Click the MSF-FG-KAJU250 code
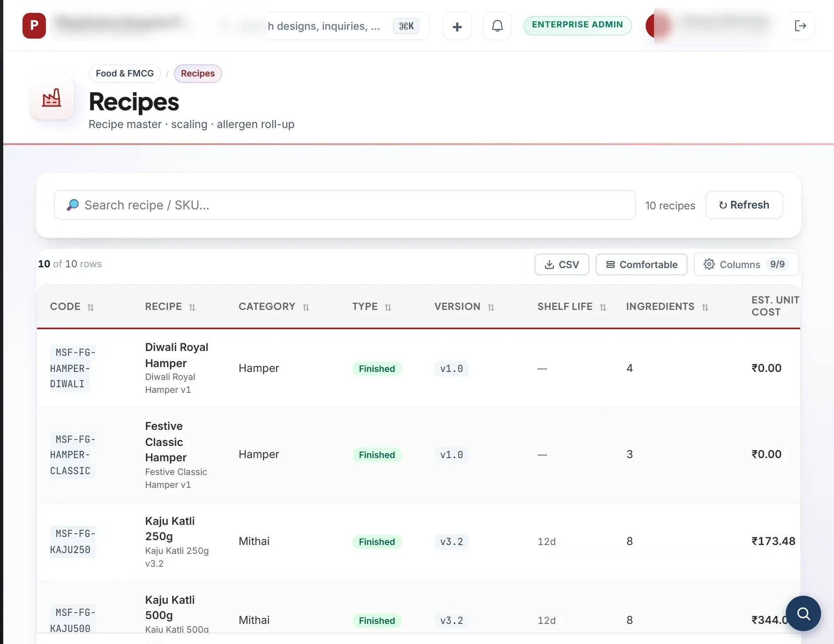Image resolution: width=834 pixels, height=644 pixels. 72,542
